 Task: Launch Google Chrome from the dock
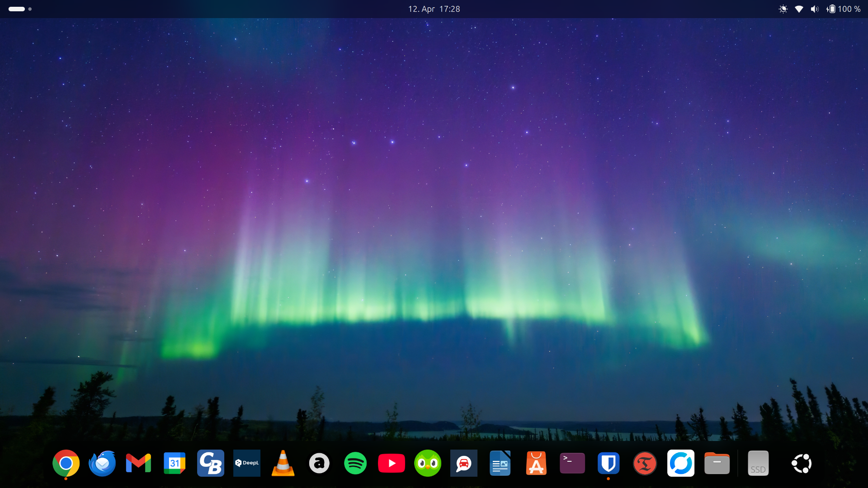coord(66,463)
